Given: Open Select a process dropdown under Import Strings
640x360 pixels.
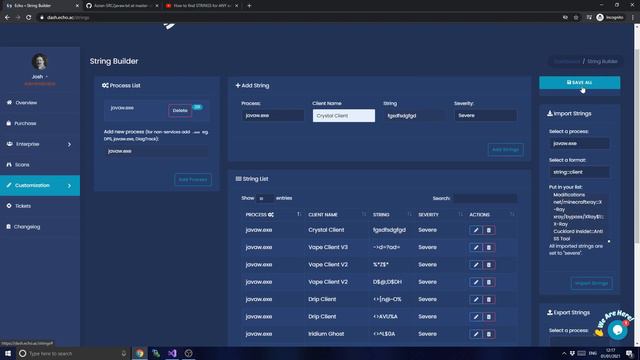Looking at the screenshot, I should [x=579, y=143].
